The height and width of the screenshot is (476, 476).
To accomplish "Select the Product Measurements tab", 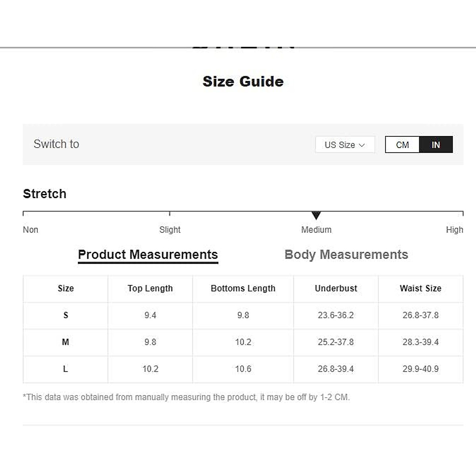I will coord(148,255).
